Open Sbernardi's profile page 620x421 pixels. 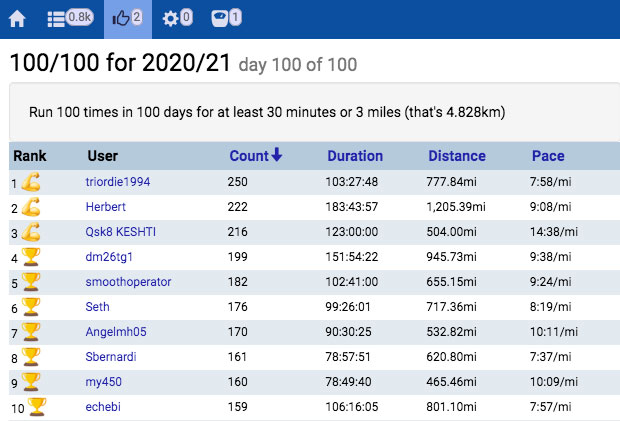[113, 356]
